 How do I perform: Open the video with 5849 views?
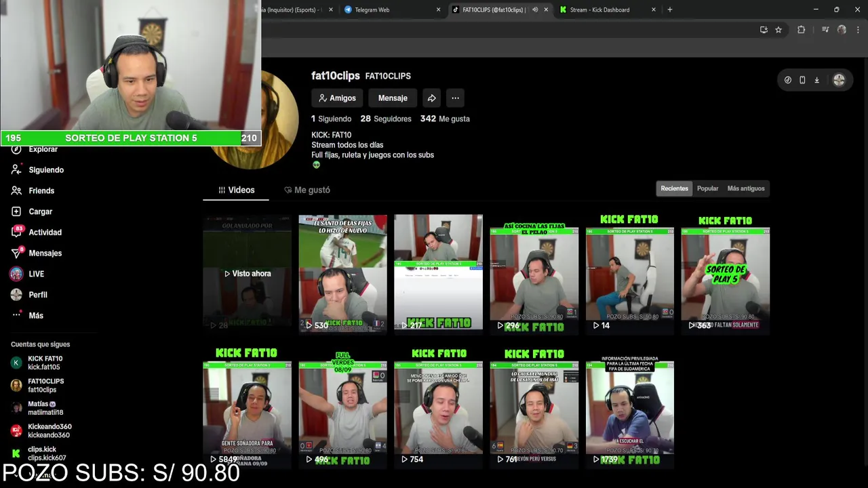[247, 408]
